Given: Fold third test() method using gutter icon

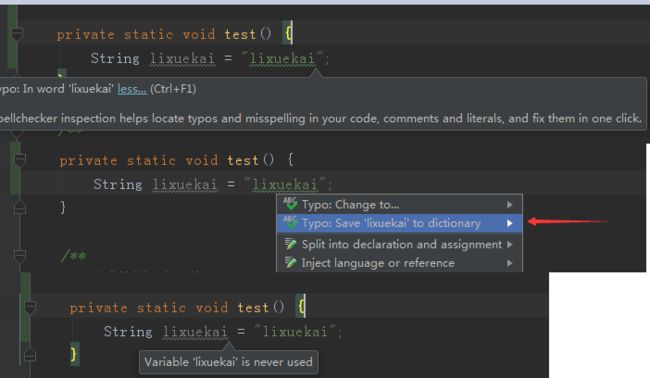Looking at the screenshot, I should point(30,307).
